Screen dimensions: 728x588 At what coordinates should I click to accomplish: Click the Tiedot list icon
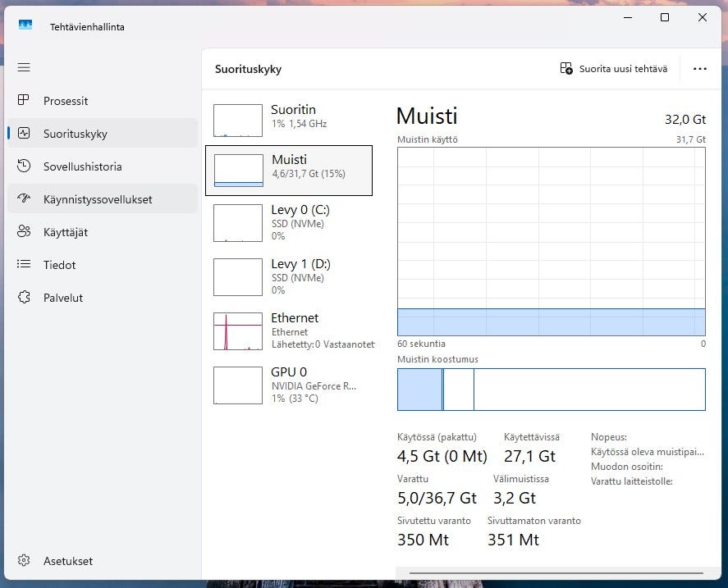(24, 265)
